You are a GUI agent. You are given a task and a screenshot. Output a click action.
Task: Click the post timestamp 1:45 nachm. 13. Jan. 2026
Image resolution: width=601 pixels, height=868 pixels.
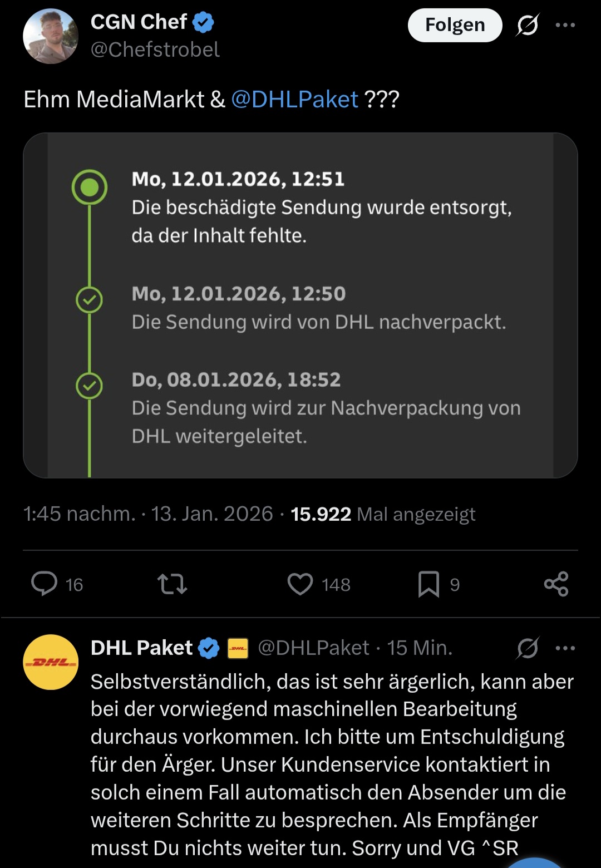pyautogui.click(x=148, y=514)
